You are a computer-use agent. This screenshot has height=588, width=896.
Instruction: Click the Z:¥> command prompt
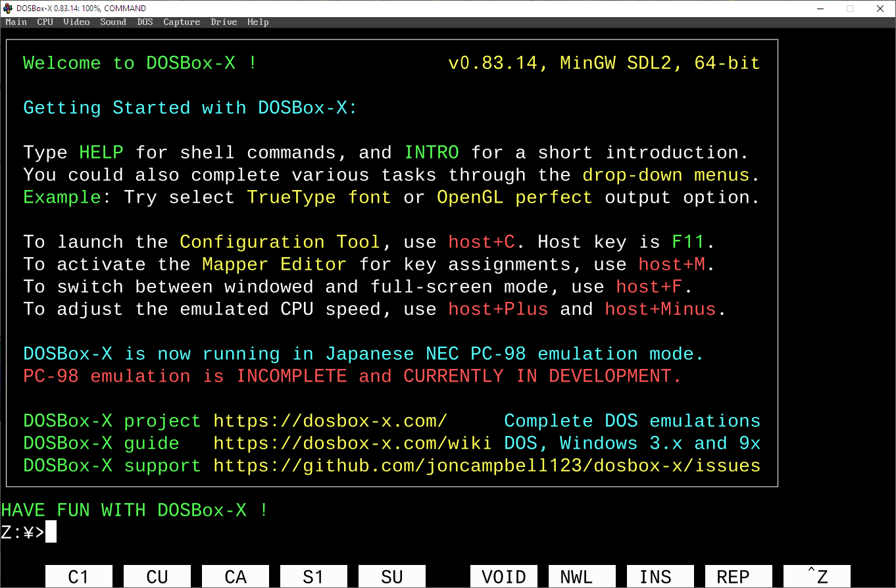(x=22, y=533)
